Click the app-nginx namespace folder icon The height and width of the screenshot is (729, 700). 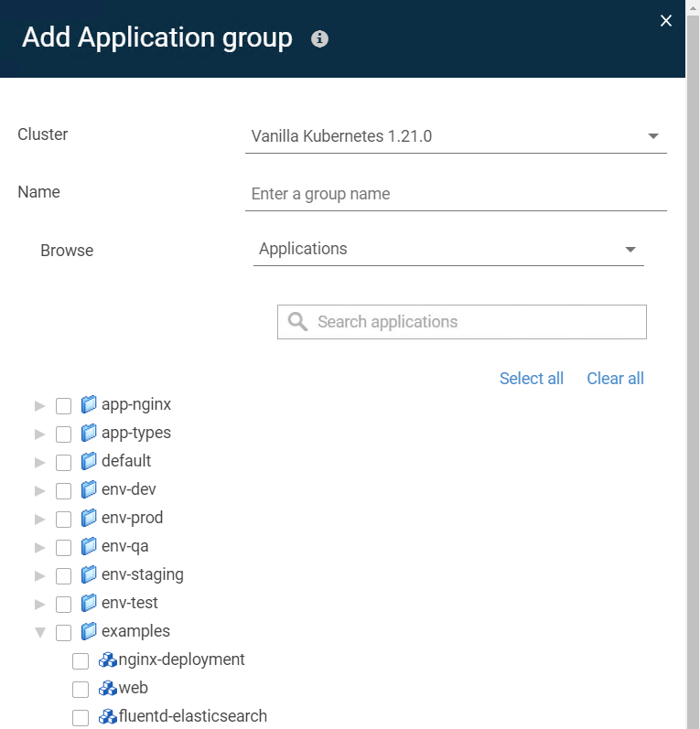click(89, 404)
